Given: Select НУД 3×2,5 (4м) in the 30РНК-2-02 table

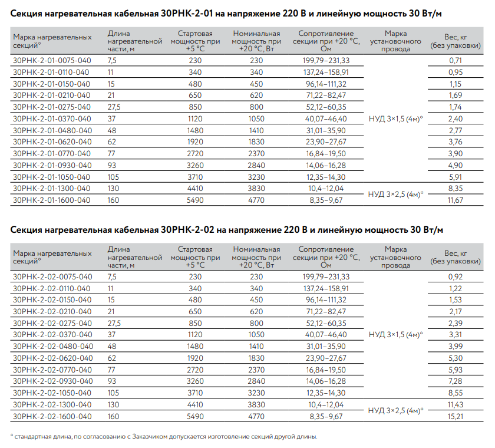Looking at the screenshot, I should tap(396, 411).
